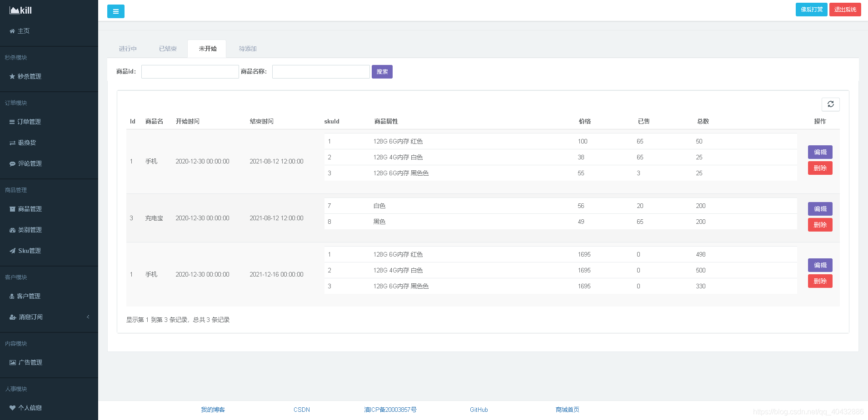Go to 订单管理 in the sidebar
This screenshot has width=868, height=420.
[x=25, y=122]
